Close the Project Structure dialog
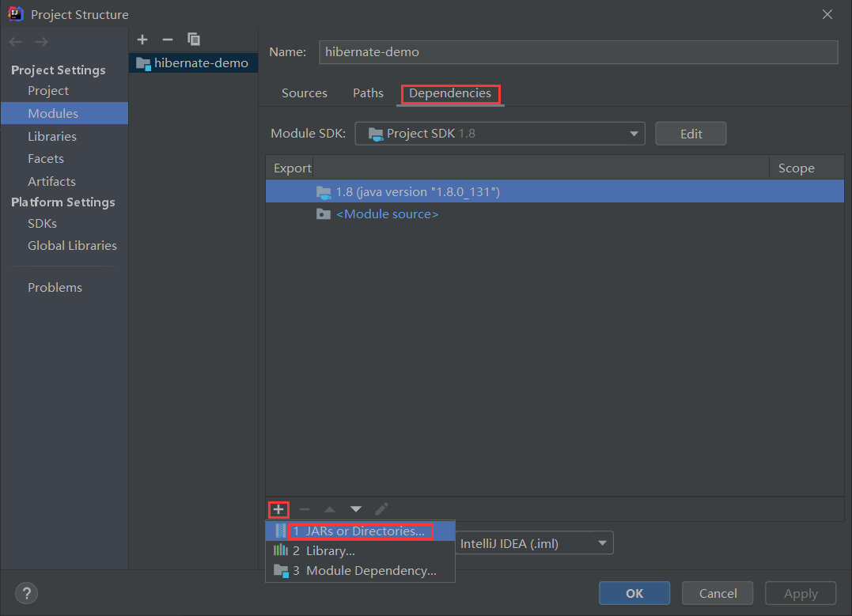852x616 pixels. click(827, 14)
